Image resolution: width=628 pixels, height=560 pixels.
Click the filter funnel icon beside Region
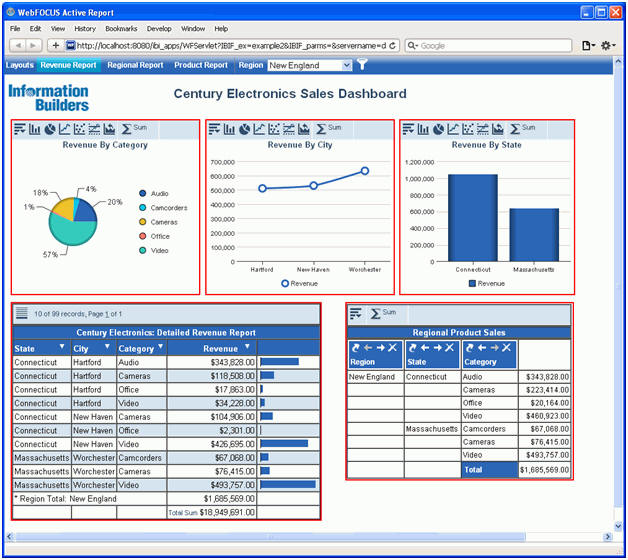point(362,64)
